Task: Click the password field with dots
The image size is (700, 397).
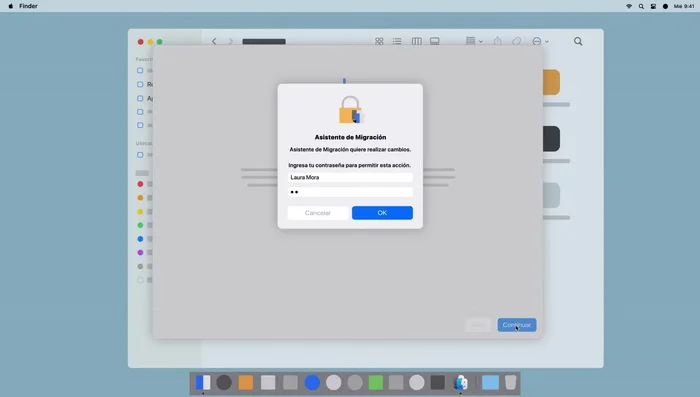Action: (350, 192)
